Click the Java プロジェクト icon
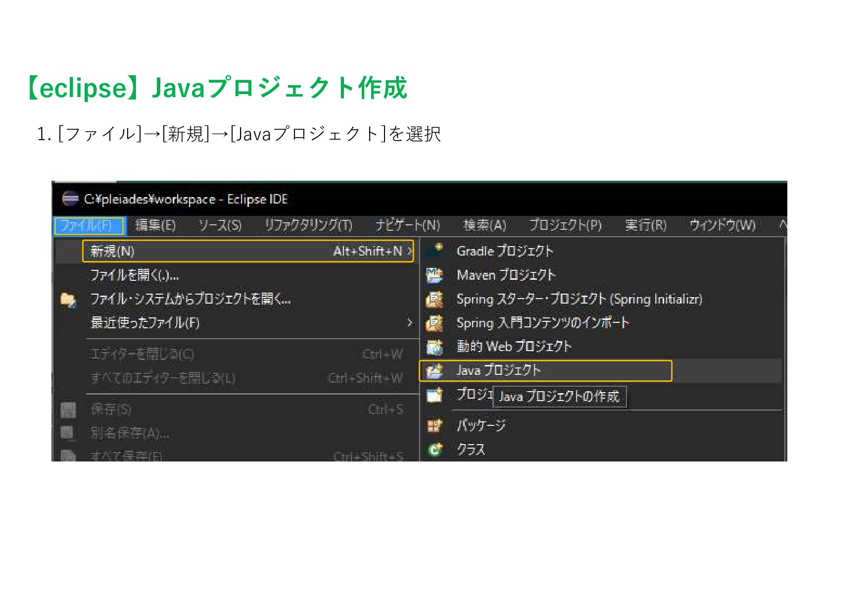 434,371
